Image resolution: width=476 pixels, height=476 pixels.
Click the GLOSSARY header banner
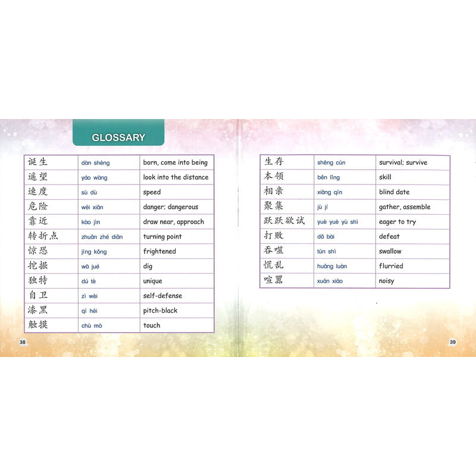coord(118,137)
